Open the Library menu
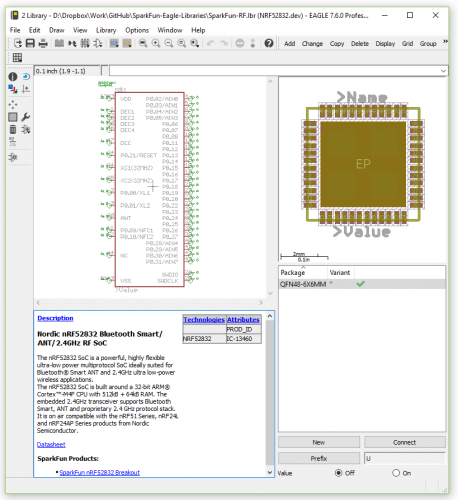This screenshot has width=458, height=500. click(106, 30)
